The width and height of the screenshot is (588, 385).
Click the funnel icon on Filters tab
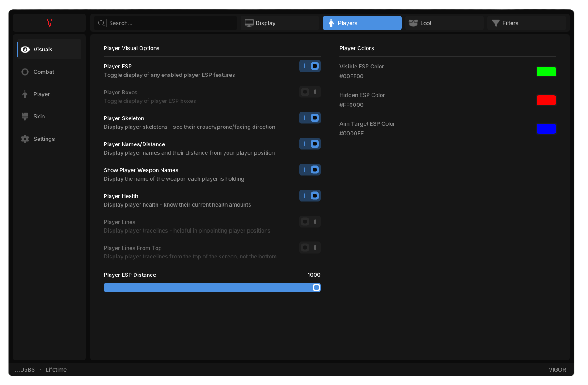pyautogui.click(x=495, y=23)
